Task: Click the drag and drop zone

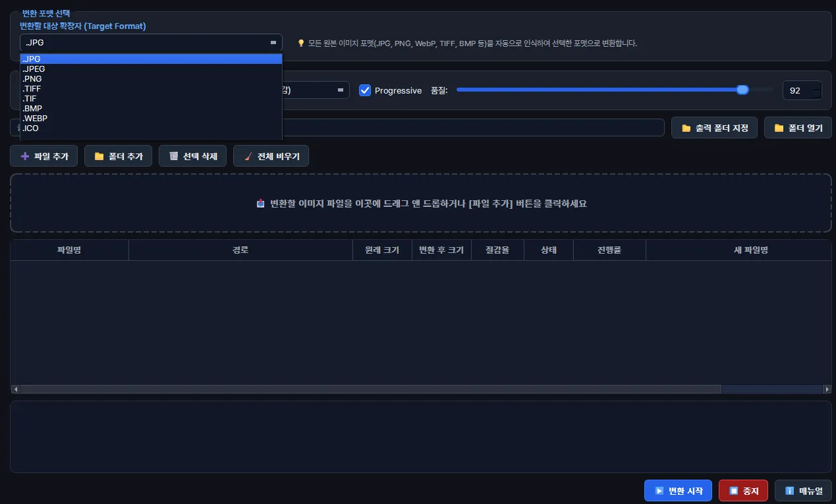Action: point(421,203)
